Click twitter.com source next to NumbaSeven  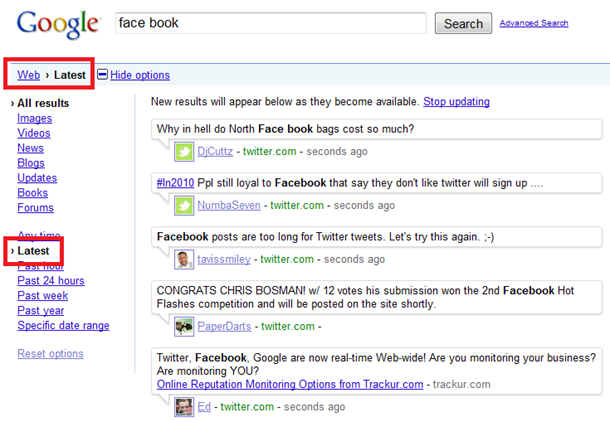(x=297, y=205)
